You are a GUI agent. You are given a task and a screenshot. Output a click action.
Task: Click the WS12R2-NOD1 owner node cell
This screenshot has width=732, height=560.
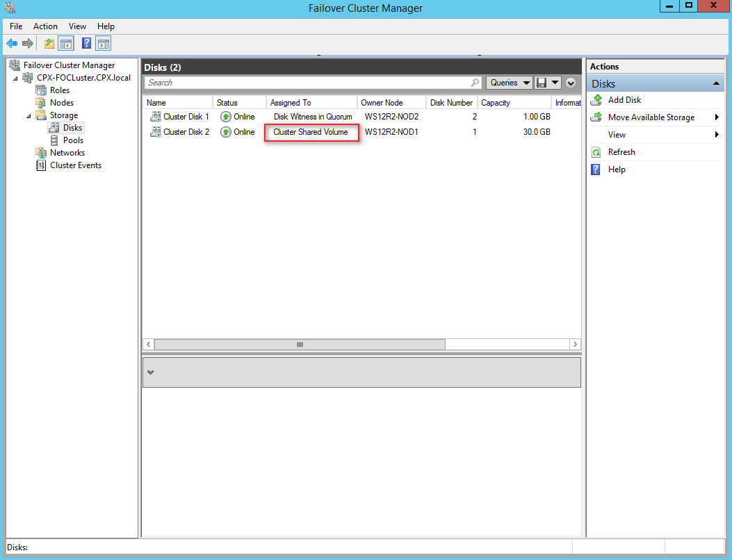(x=391, y=132)
